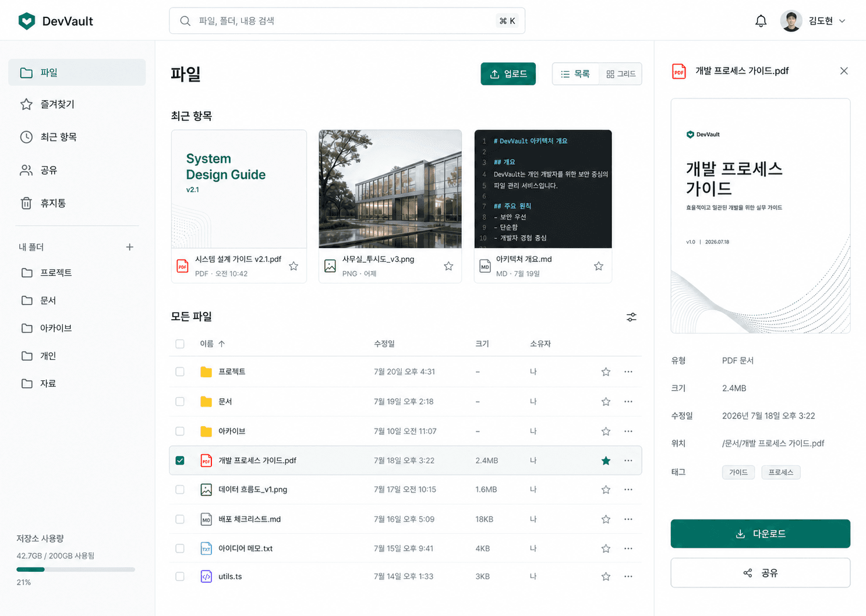Open the 김도현 account dropdown
The width and height of the screenshot is (866, 616).
click(842, 21)
